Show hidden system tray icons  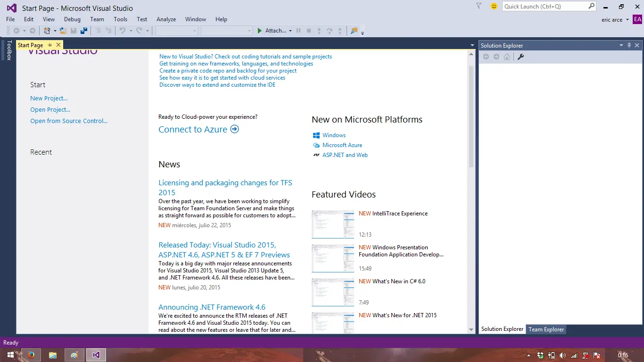point(529,355)
